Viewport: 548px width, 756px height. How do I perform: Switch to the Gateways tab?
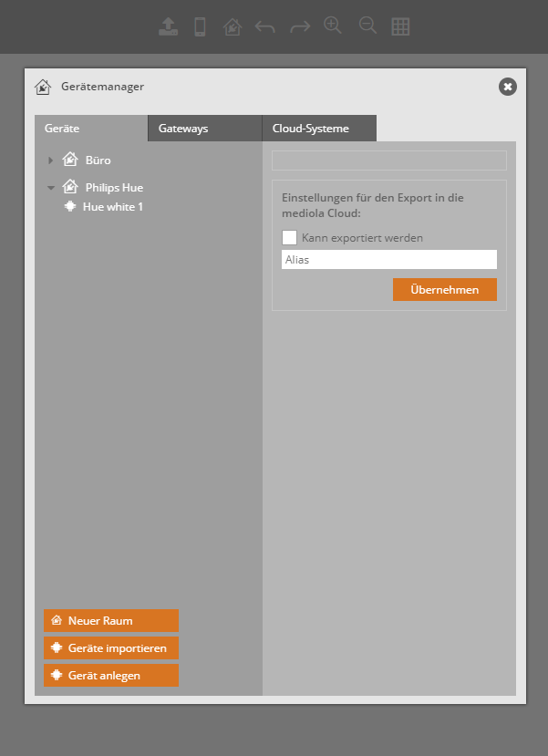coord(204,129)
